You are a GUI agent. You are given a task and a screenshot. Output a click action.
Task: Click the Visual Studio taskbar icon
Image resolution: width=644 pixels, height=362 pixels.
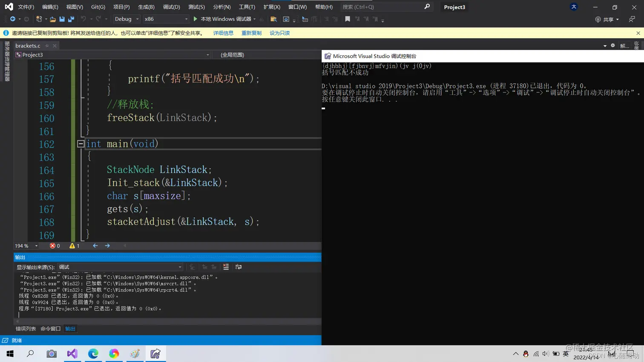click(x=72, y=353)
